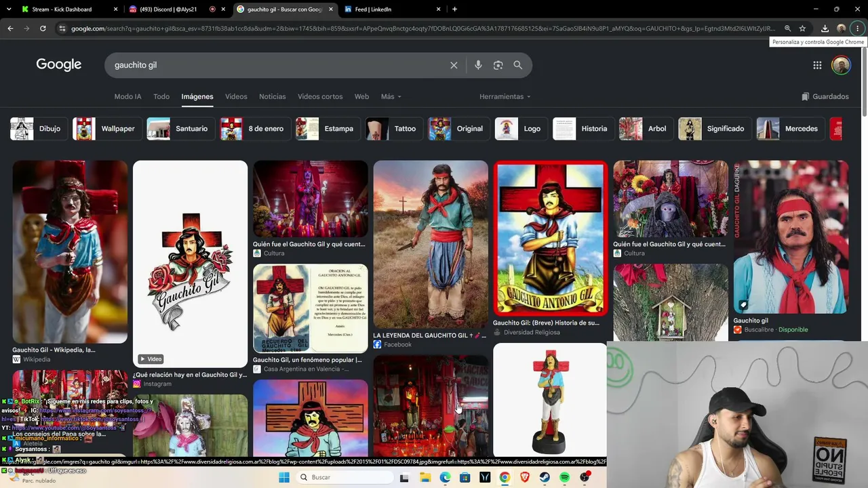Open the Gauchito Gil tattoo design video thumbnail
This screenshot has height=488, width=868.
pos(191,264)
